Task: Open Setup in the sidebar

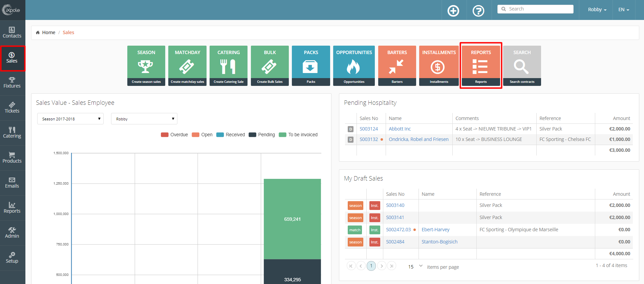Action: [x=12, y=258]
